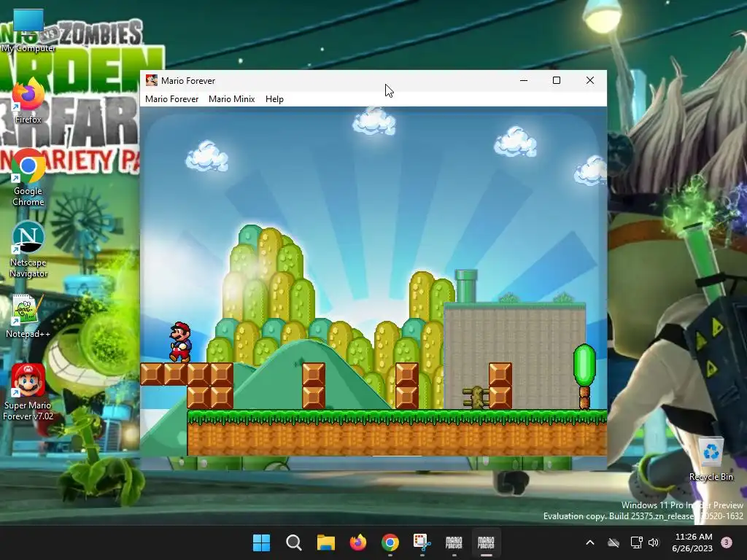This screenshot has width=747, height=560.
Task: Open the Mario Minix menu
Action: (x=231, y=99)
